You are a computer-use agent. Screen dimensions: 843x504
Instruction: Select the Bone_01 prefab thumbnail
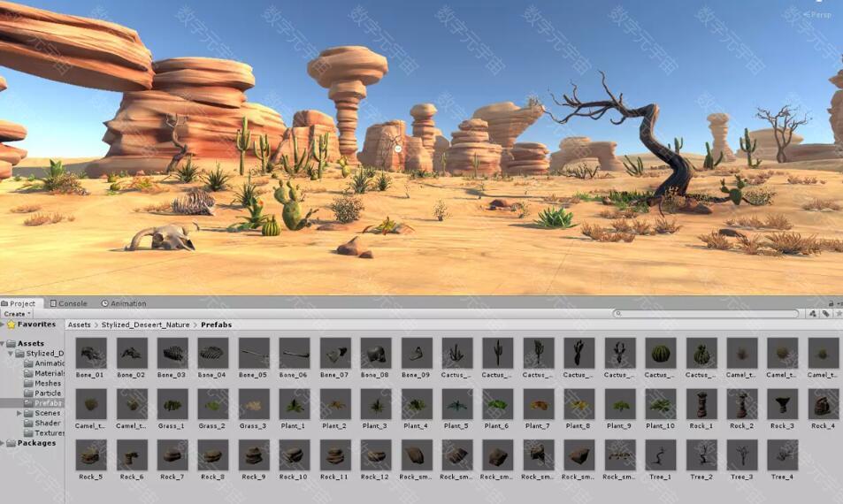pyautogui.click(x=90, y=354)
